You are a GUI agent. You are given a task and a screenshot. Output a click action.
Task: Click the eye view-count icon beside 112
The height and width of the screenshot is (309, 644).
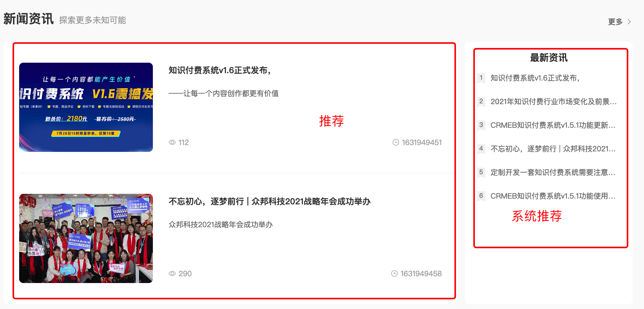pos(172,142)
